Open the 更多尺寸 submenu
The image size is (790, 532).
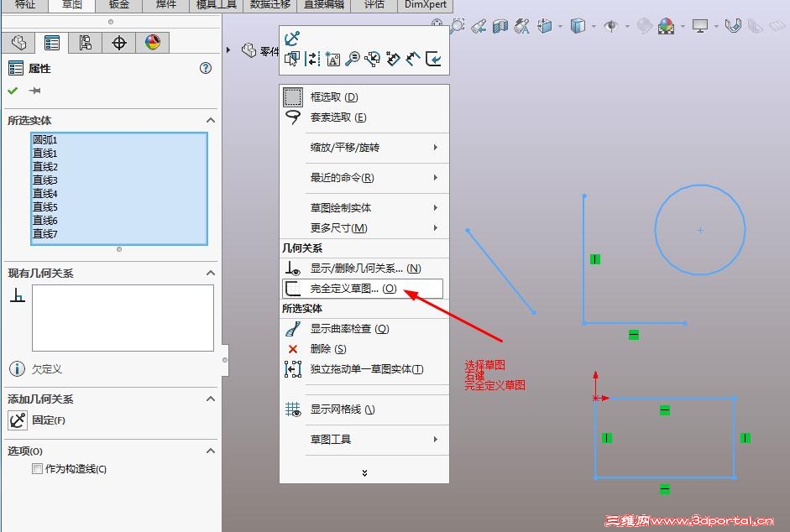364,227
